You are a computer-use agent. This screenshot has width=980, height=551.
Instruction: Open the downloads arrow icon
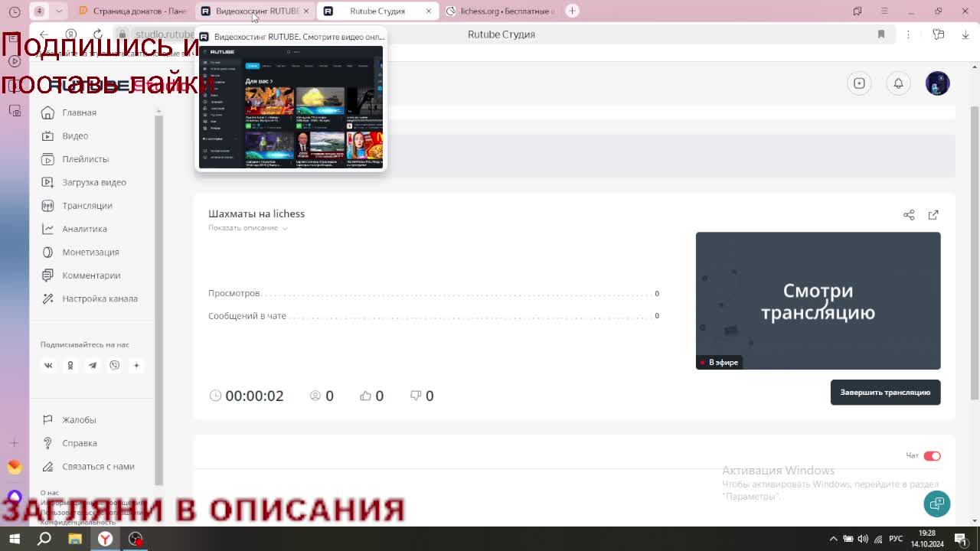[965, 34]
